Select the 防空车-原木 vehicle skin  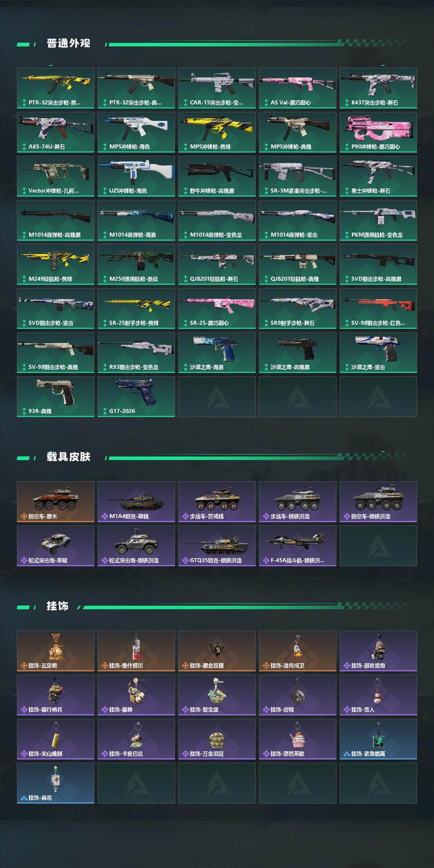tap(56, 502)
